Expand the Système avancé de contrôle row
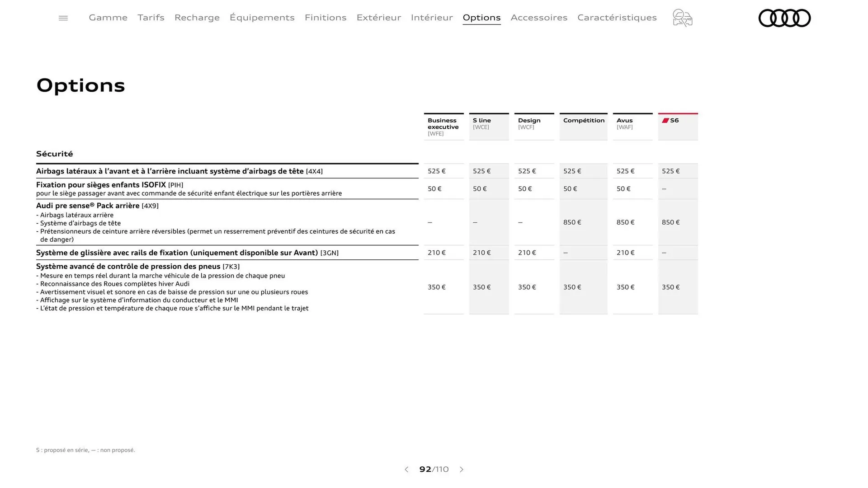Viewport: 868px width, 488px height. [128, 267]
